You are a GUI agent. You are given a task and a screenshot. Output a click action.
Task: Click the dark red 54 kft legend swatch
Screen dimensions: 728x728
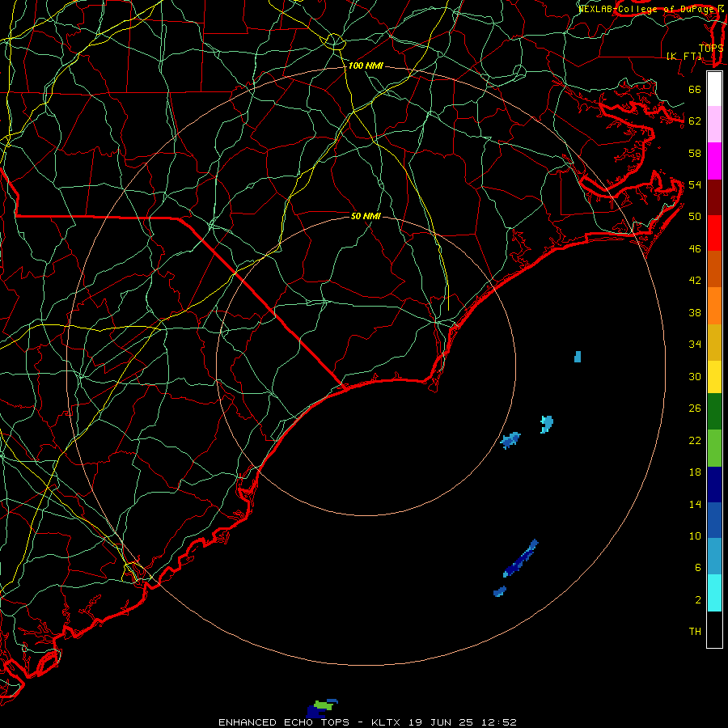[x=714, y=197]
